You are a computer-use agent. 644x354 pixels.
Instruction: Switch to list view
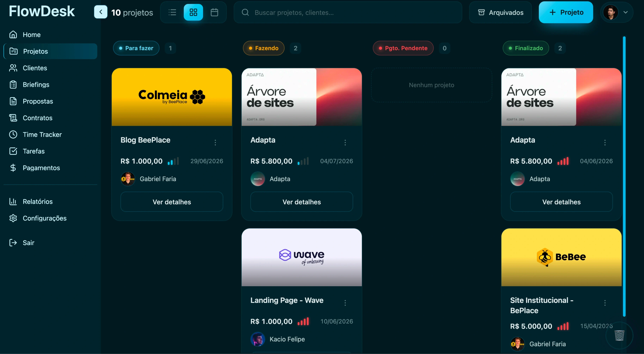click(172, 12)
